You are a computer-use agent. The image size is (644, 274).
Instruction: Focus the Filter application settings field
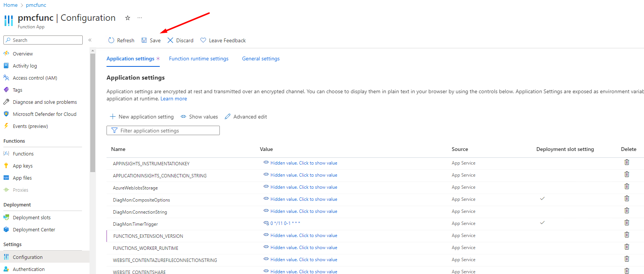163,131
